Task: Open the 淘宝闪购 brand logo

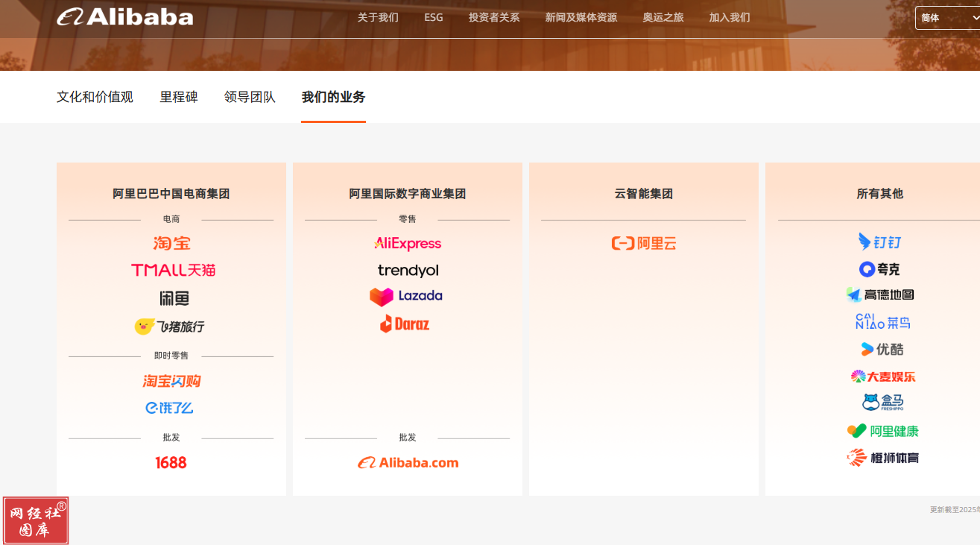Action: click(171, 381)
